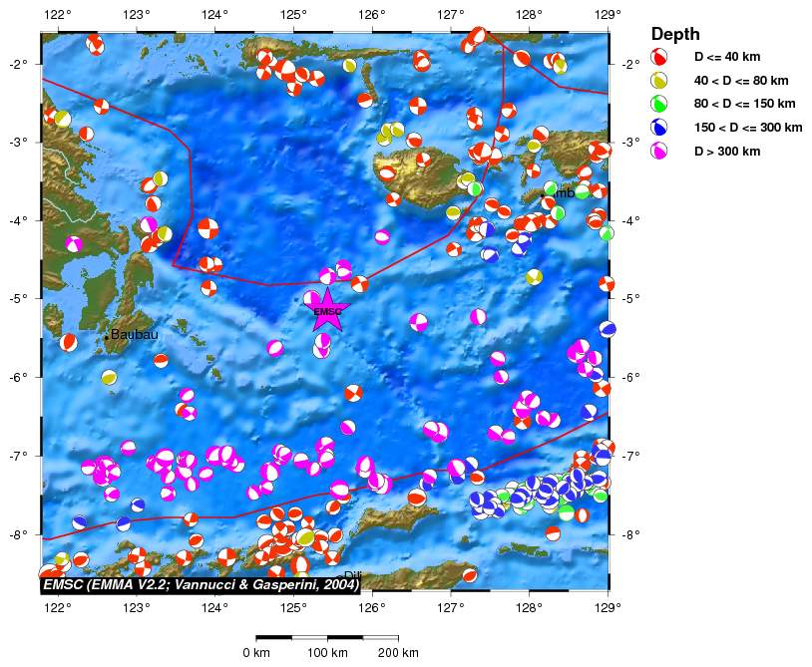Image resolution: width=812 pixels, height=667 pixels.
Task: Click the yellow beachball southeast of Baubau
Action: 109,378
